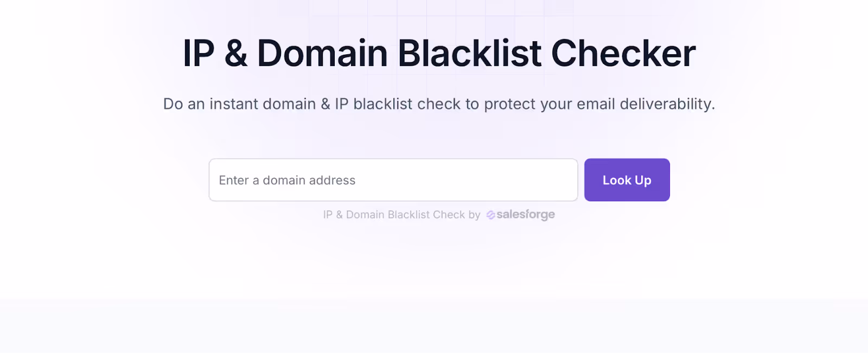
Task: Click the swirl icon beside 'salesforge' text
Action: tap(490, 214)
